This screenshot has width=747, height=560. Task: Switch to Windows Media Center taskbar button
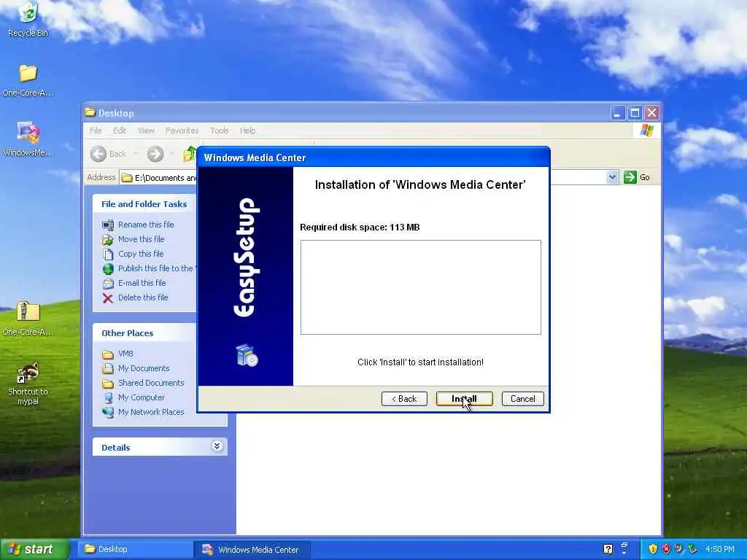tap(252, 550)
